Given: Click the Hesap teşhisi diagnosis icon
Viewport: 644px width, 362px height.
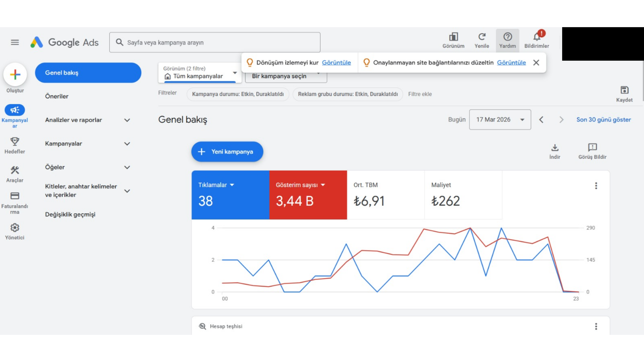Looking at the screenshot, I should click(x=202, y=326).
